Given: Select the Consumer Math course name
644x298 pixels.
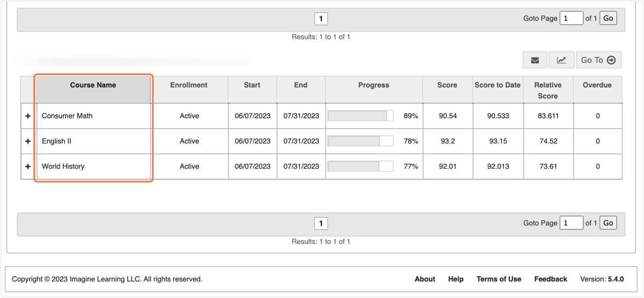Looking at the screenshot, I should (x=67, y=116).
